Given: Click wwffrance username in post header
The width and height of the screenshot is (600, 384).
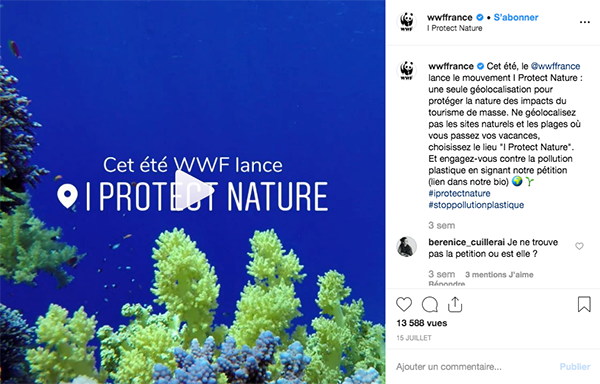Looking at the screenshot, I should click(450, 17).
